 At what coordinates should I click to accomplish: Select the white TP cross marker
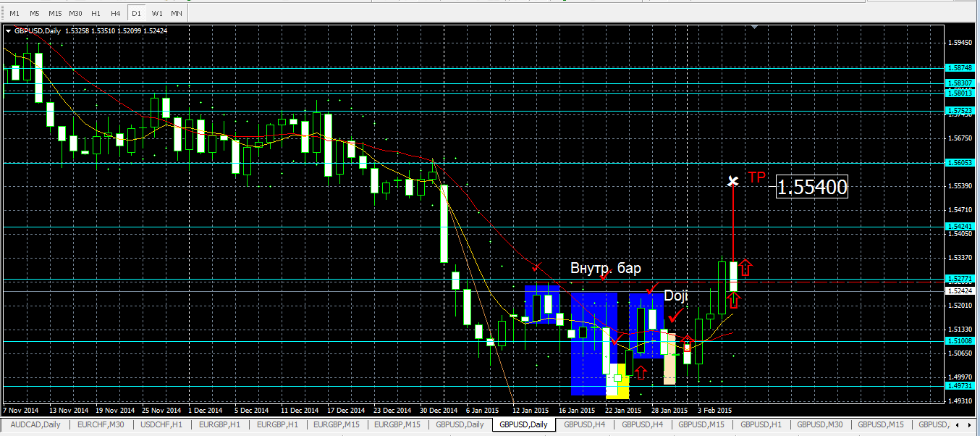point(733,180)
